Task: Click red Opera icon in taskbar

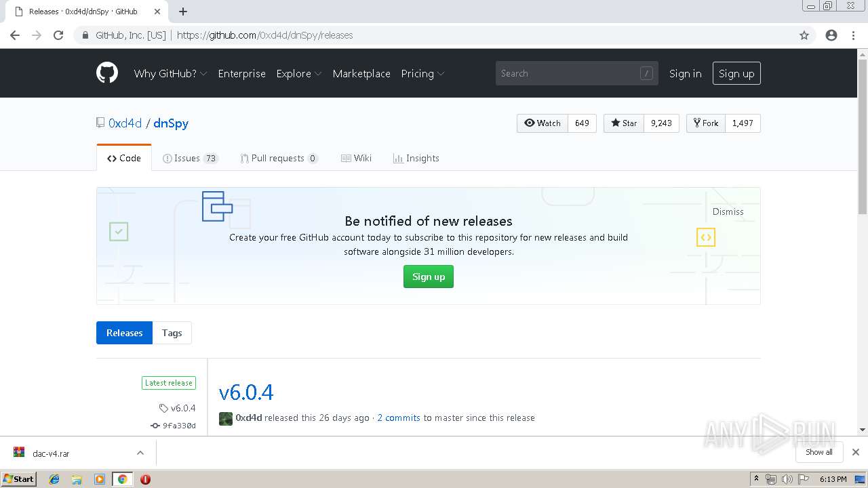Action: coord(145,479)
